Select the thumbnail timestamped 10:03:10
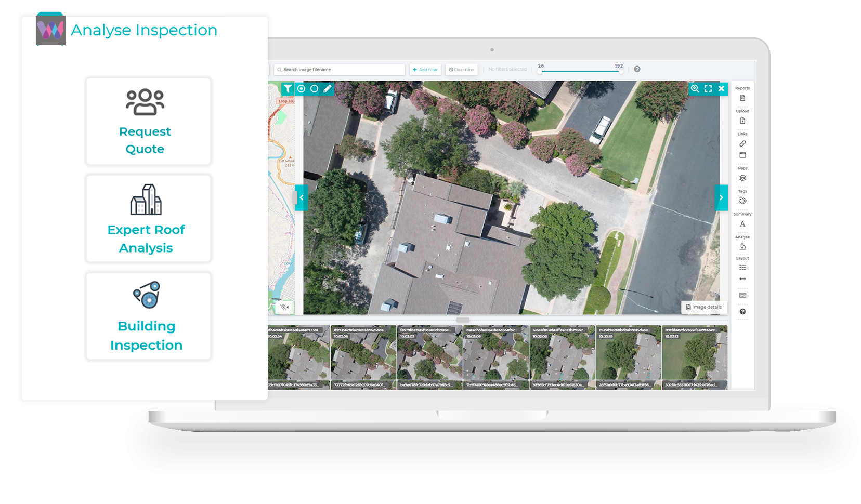 coord(628,353)
